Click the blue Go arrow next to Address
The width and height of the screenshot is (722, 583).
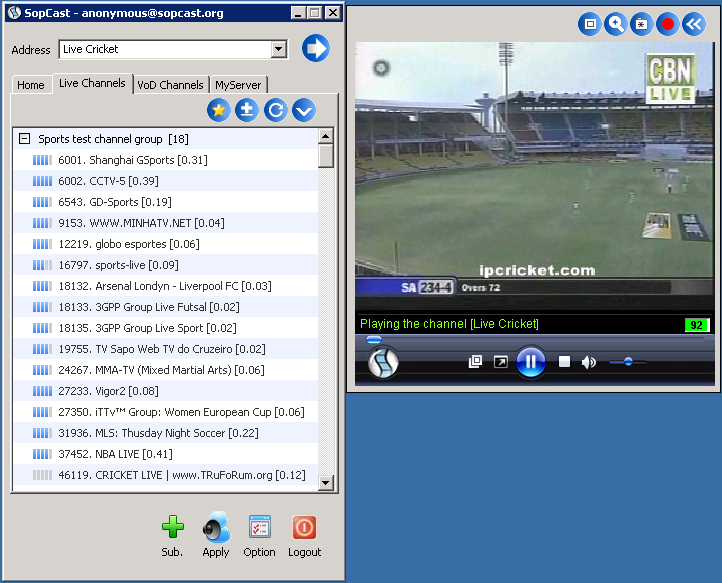pyautogui.click(x=315, y=48)
